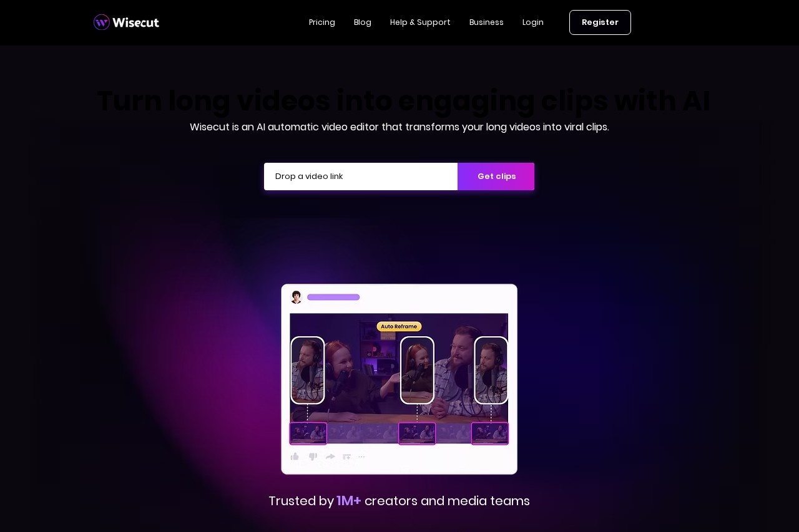Image resolution: width=799 pixels, height=532 pixels.
Task: Go to Help & Support
Action: [x=420, y=22]
